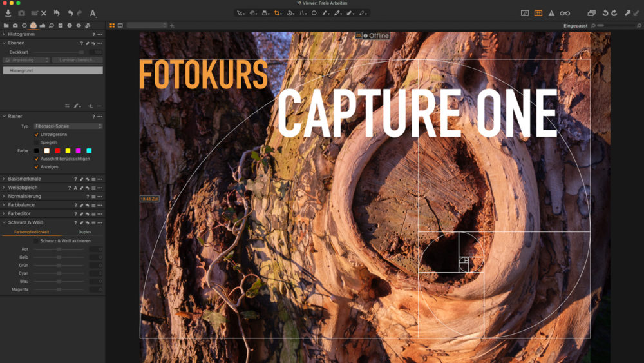
Task: Click the Undo arrow icon
Action: [70, 13]
